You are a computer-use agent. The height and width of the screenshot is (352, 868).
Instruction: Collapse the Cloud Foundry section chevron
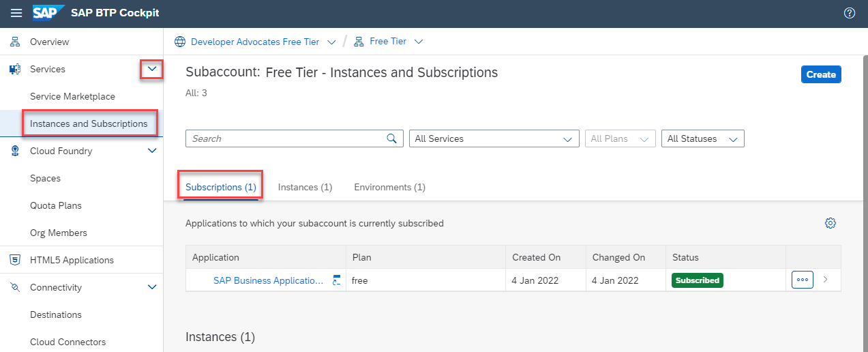(x=152, y=151)
